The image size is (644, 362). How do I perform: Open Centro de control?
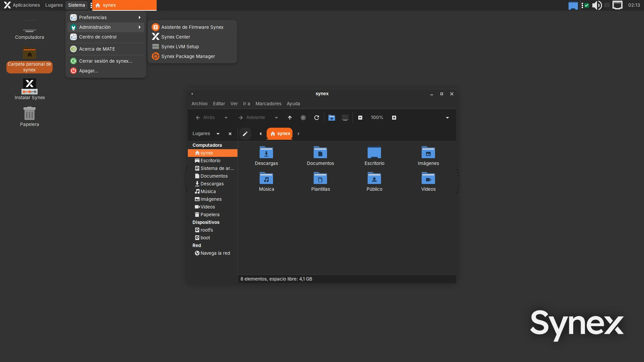click(x=106, y=37)
